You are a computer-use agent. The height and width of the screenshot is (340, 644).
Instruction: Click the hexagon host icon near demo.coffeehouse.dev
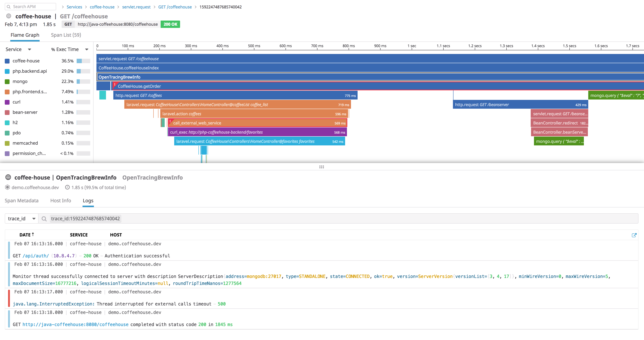pos(8,187)
